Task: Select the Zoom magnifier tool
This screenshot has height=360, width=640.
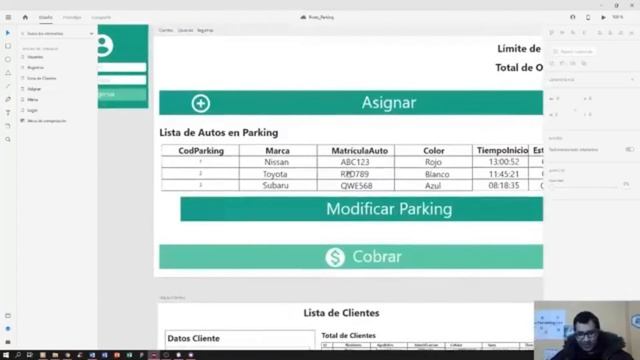Action: point(8,140)
